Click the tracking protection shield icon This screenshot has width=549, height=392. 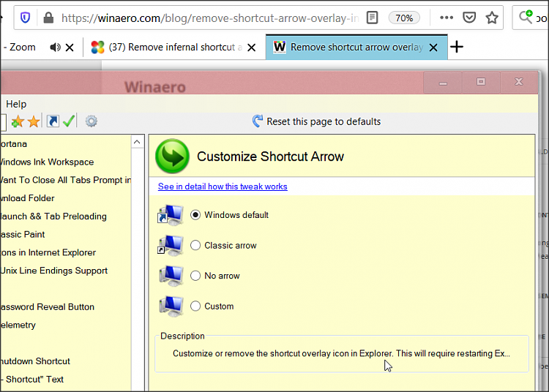(25, 18)
